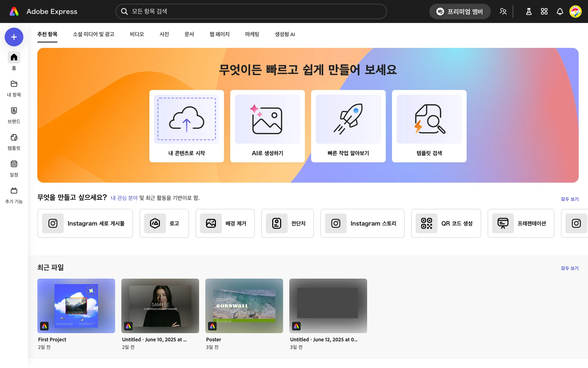Choose the QR 코드 생성 quick action
The width and height of the screenshot is (588, 368).
pyautogui.click(x=446, y=224)
